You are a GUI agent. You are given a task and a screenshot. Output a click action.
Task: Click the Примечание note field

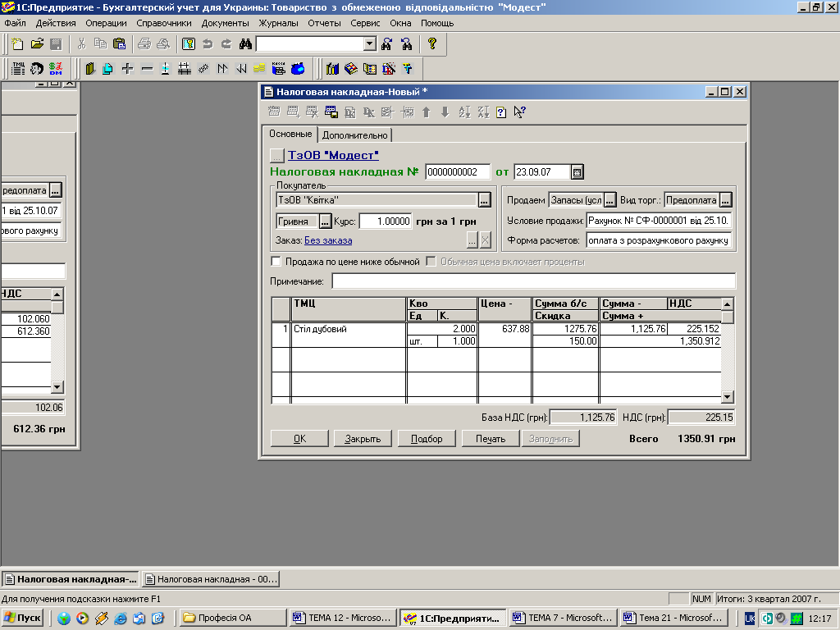tap(533, 281)
